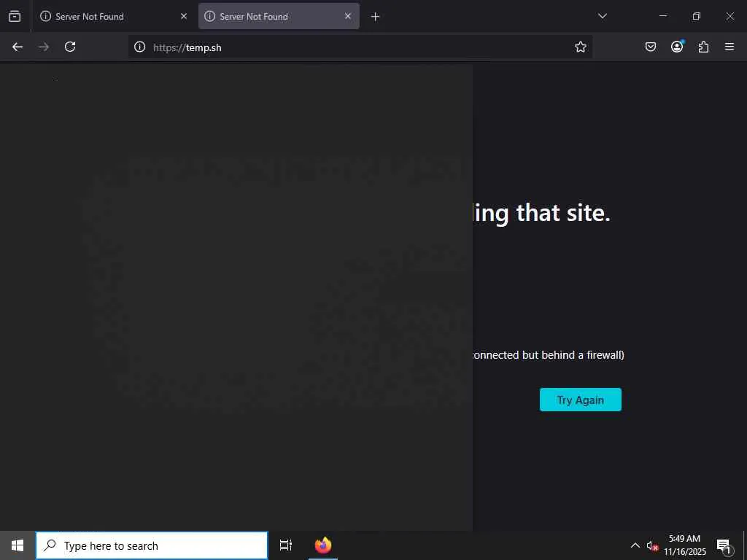Click the 'behind a firewall)' text

(583, 355)
